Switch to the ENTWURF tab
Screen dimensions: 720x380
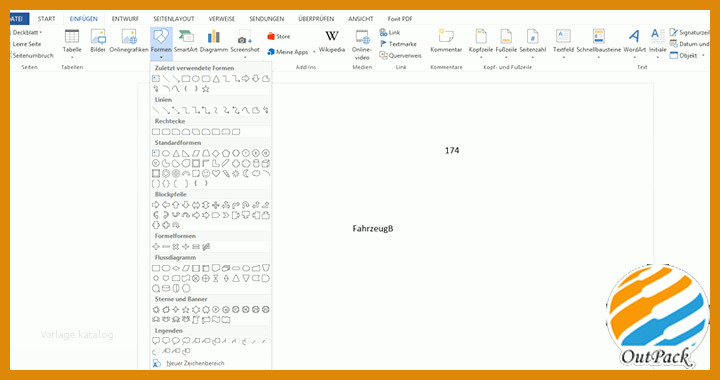[x=125, y=19]
